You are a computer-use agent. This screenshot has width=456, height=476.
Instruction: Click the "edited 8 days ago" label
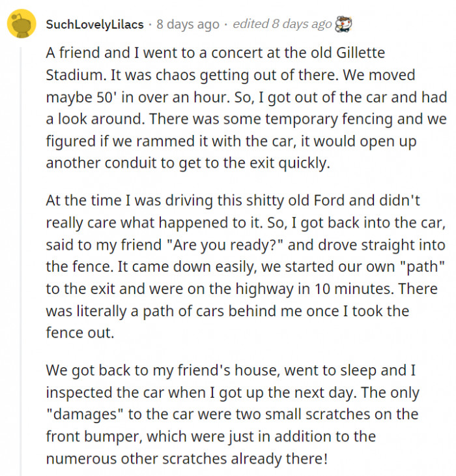point(281,25)
